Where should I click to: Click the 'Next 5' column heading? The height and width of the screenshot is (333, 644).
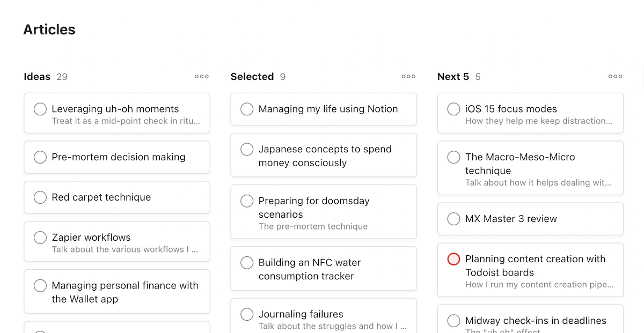click(453, 77)
